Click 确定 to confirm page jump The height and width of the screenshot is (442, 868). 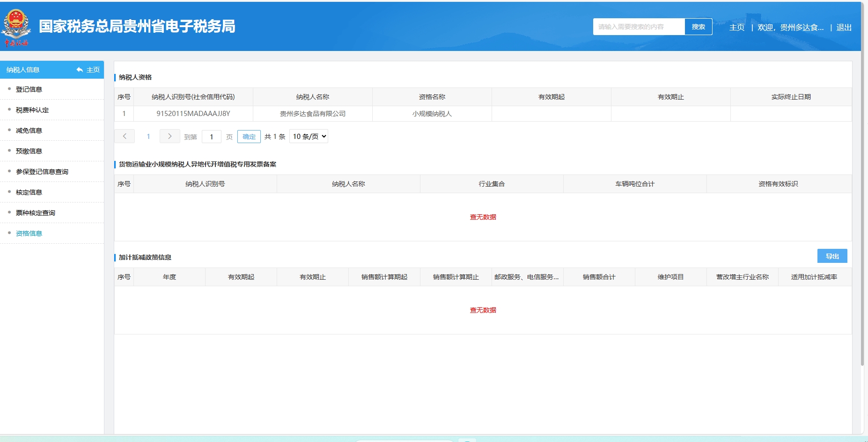pos(249,137)
